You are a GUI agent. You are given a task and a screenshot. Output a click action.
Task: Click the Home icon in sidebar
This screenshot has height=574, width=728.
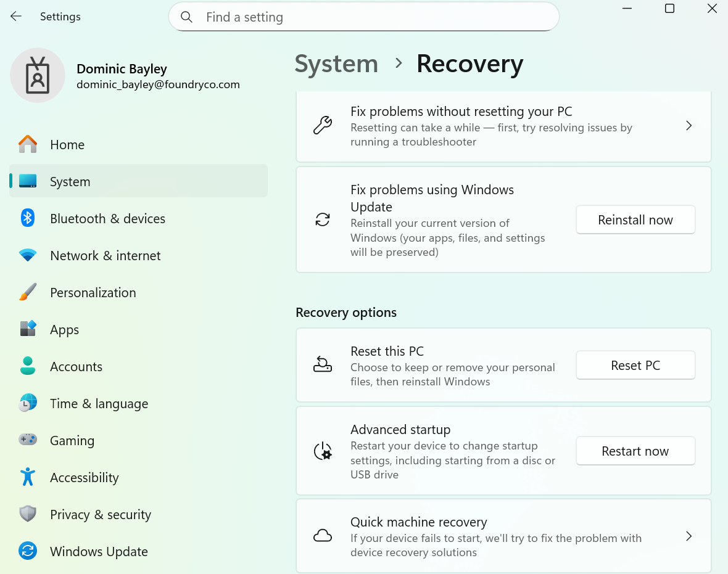(x=28, y=145)
